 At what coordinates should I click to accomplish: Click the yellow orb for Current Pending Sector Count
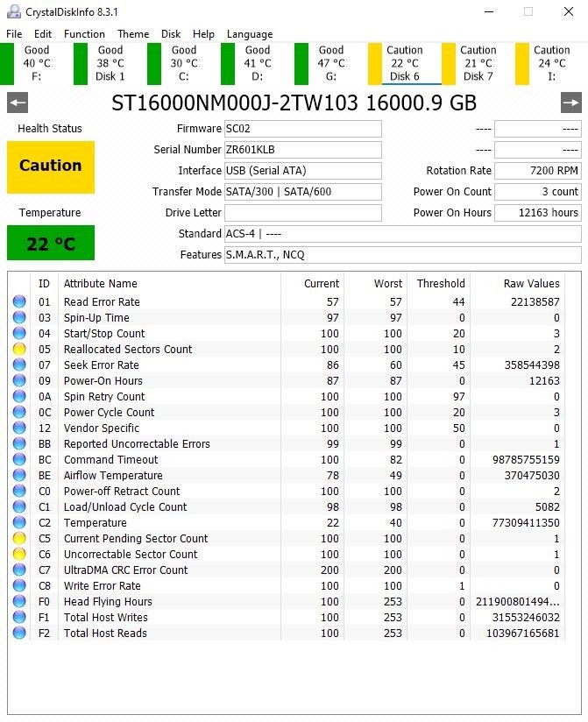click(x=19, y=538)
